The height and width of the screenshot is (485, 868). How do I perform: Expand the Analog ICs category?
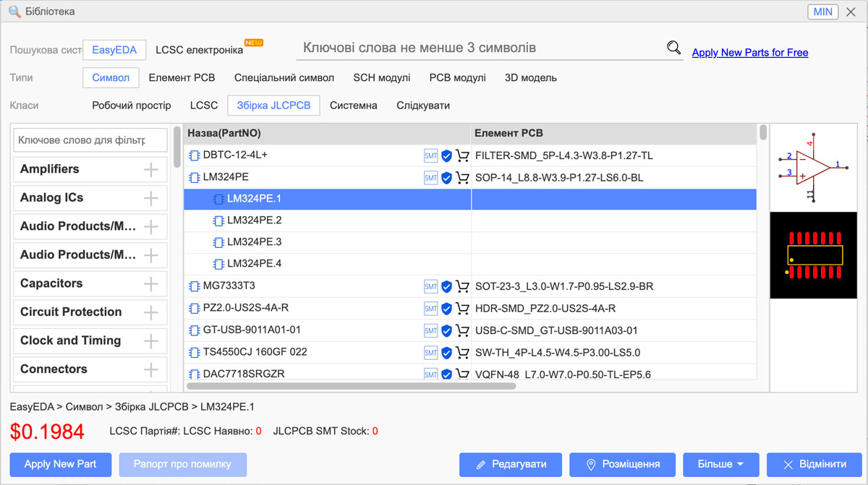(x=150, y=198)
